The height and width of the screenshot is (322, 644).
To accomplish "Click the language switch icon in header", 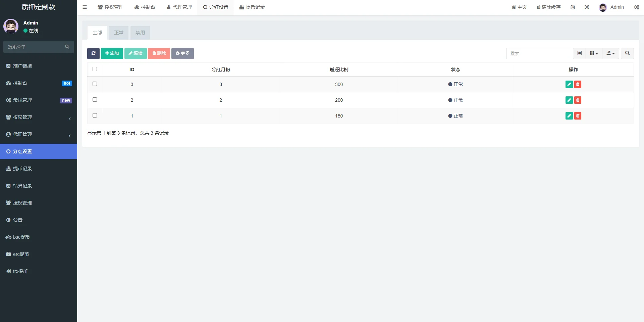I will tap(573, 7).
